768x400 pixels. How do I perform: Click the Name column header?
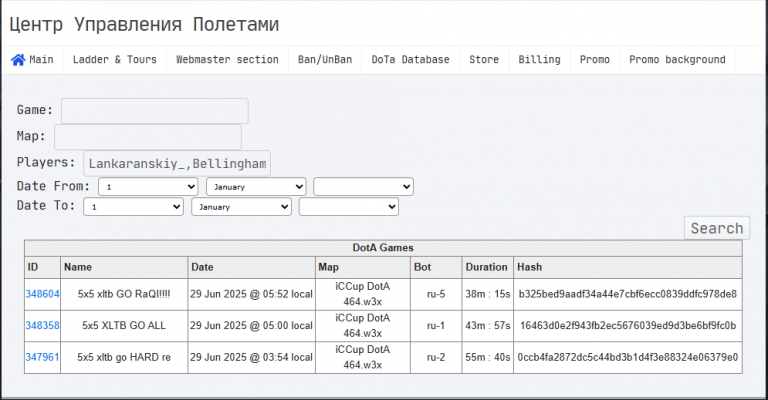coord(124,267)
